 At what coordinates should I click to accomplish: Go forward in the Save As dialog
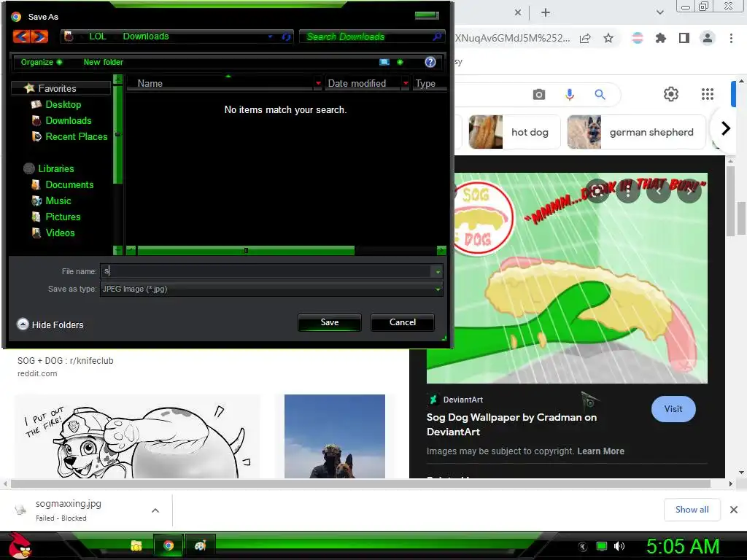click(x=39, y=36)
